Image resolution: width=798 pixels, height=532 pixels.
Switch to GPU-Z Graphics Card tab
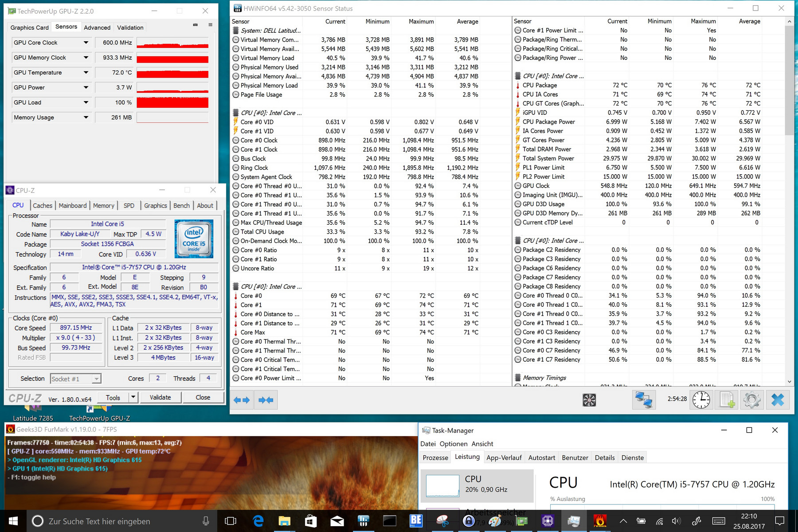pyautogui.click(x=30, y=27)
